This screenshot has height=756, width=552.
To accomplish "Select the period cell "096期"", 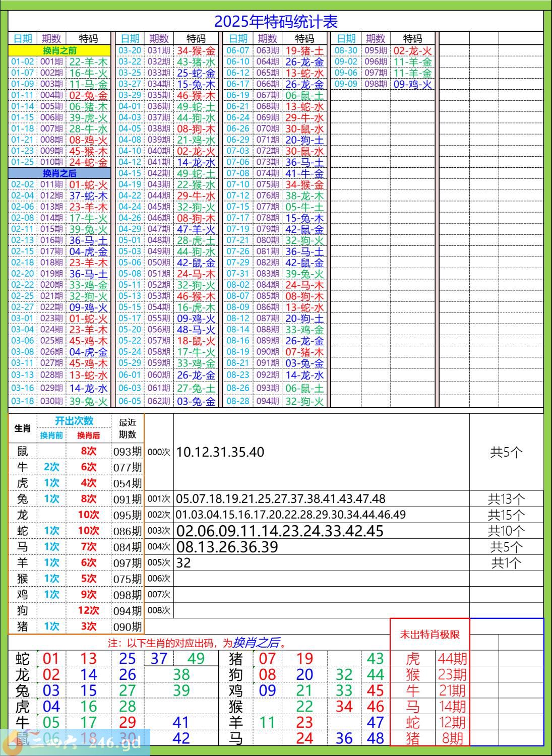I will [376, 61].
